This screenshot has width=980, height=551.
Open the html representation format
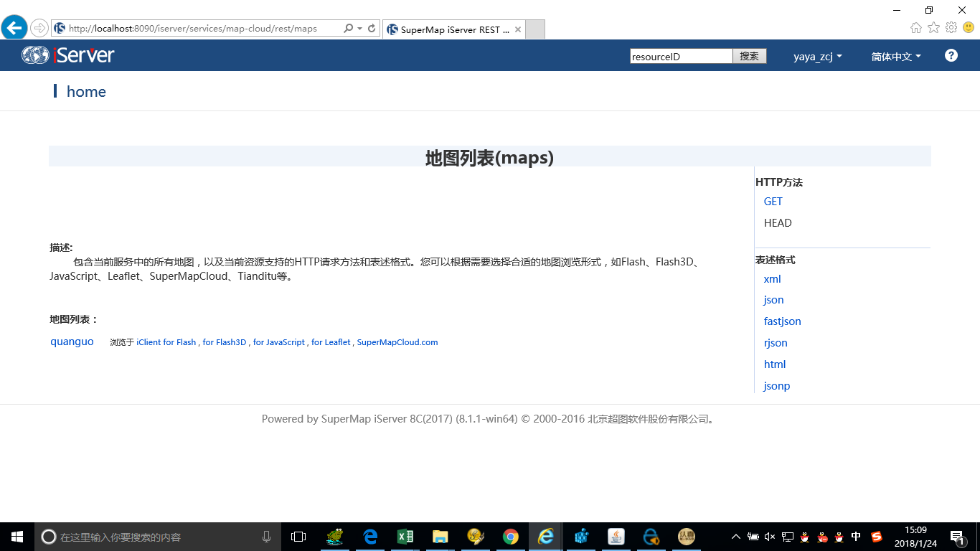[775, 364]
